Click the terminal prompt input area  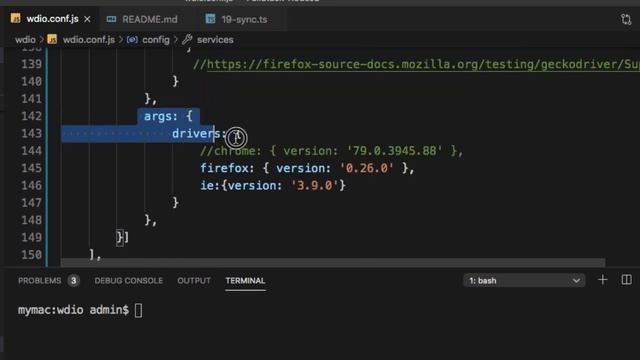coord(139,310)
